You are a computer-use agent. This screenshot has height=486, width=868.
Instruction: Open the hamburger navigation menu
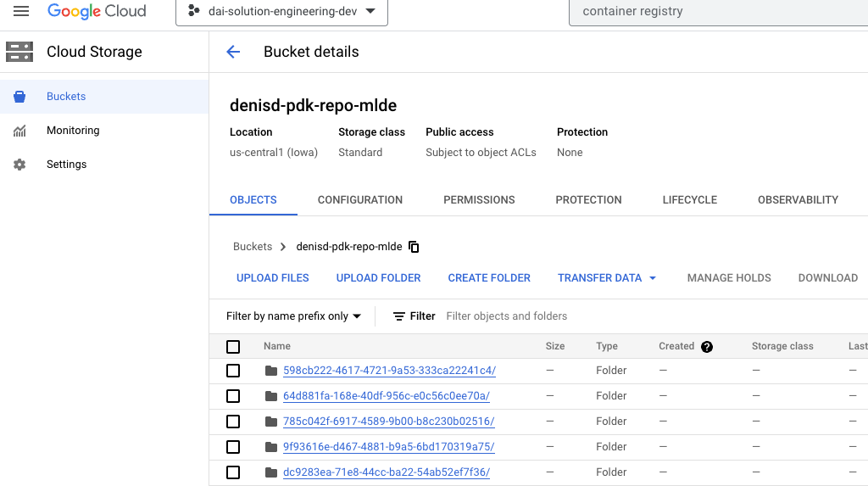(x=21, y=11)
